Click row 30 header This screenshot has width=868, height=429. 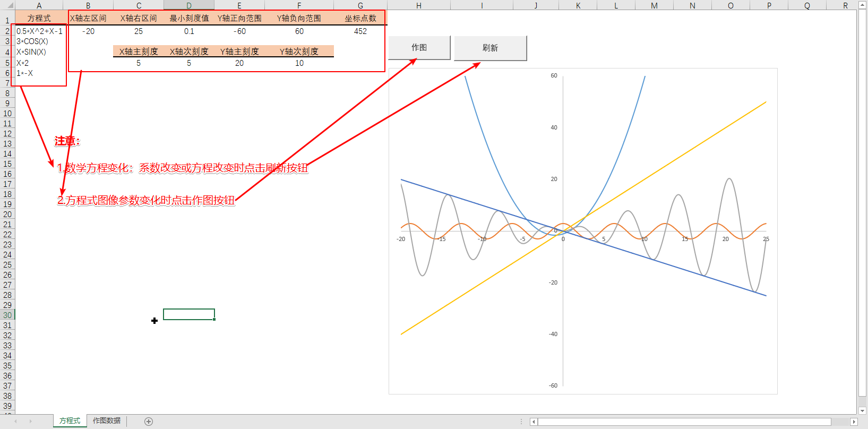click(7, 315)
